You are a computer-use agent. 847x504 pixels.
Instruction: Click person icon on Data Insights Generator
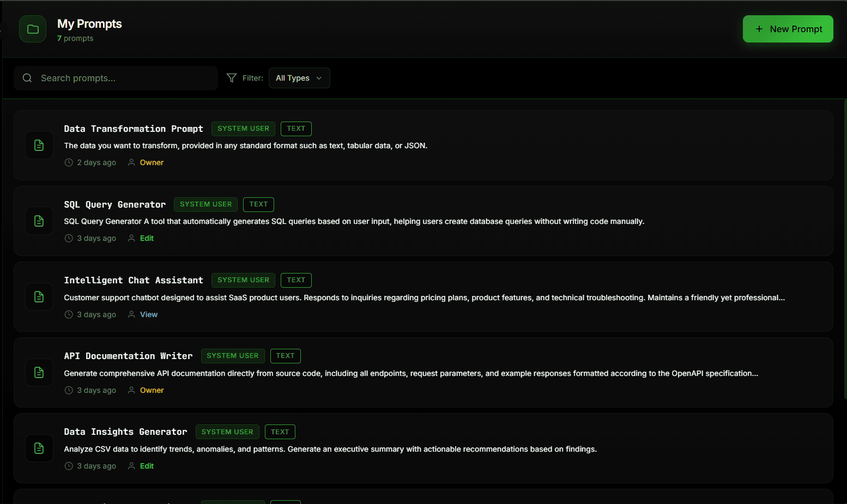click(131, 466)
